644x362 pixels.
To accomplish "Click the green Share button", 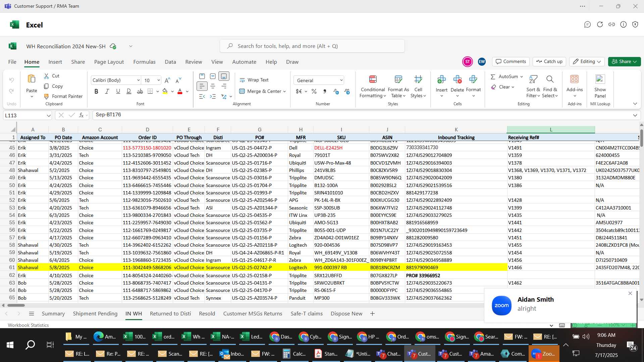I will (624, 62).
